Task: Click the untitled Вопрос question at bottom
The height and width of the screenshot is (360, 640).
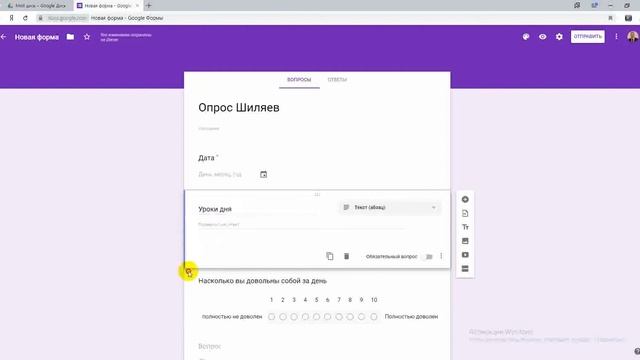Action: click(209, 346)
